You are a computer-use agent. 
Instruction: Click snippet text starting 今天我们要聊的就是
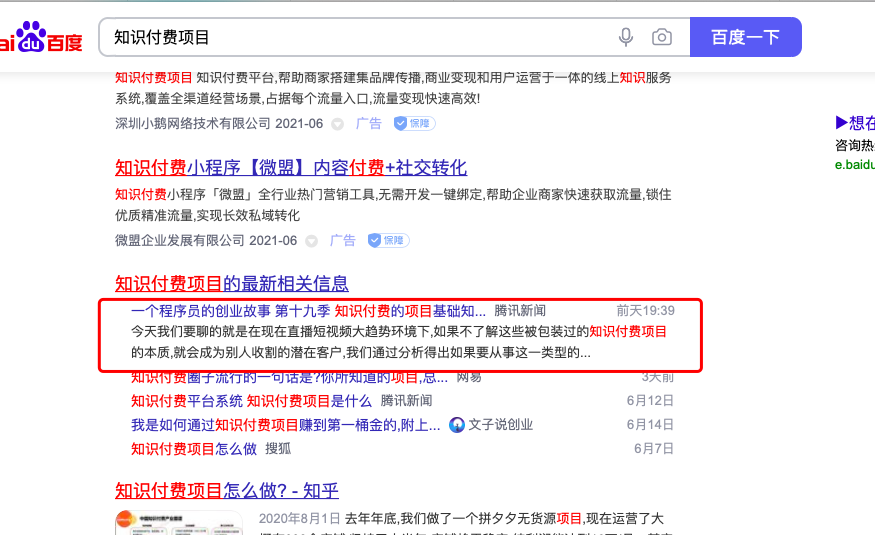[398, 342]
